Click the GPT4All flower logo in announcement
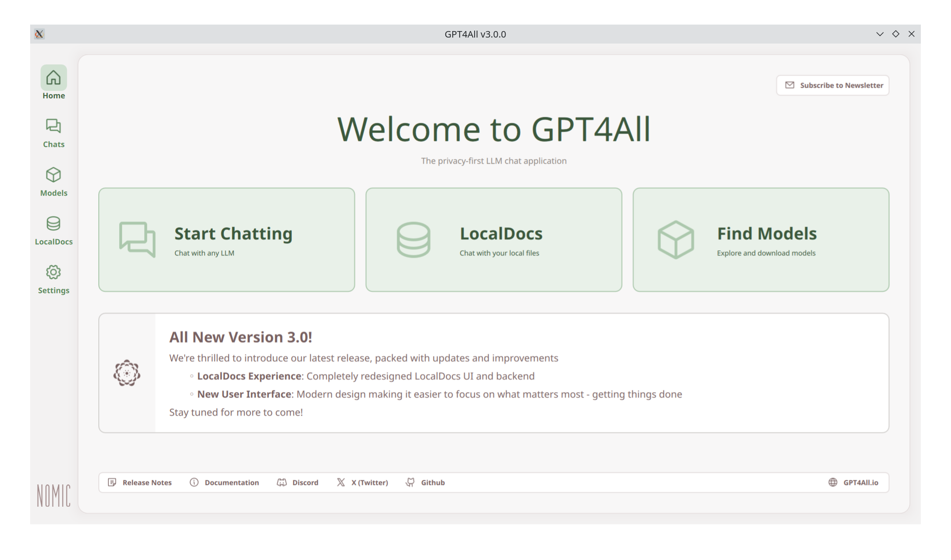The image size is (951, 560). point(127,373)
